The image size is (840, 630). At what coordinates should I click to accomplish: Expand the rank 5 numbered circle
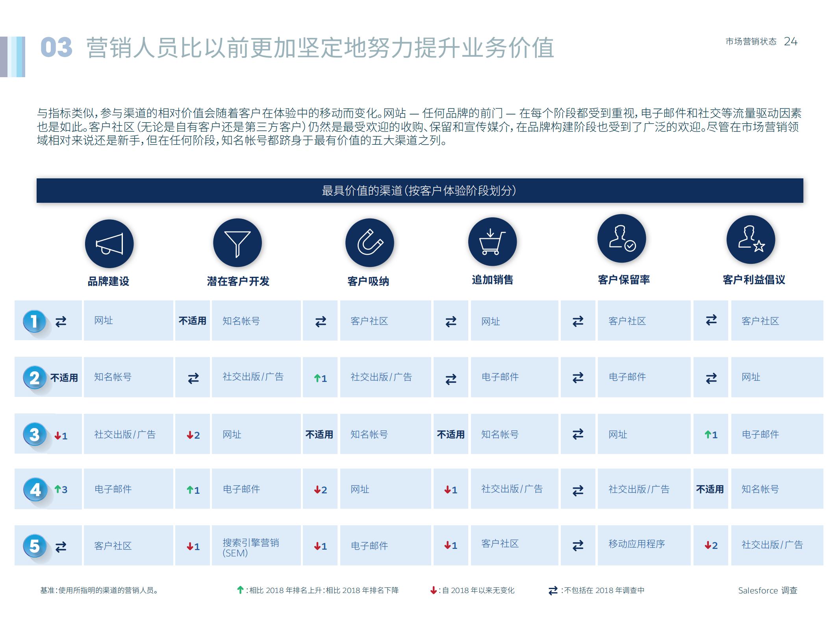click(x=35, y=546)
